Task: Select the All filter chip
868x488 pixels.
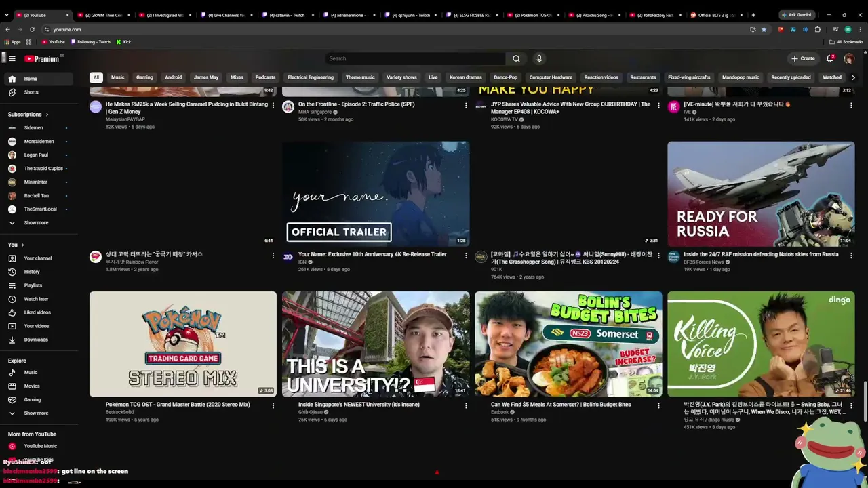Action: [x=96, y=77]
